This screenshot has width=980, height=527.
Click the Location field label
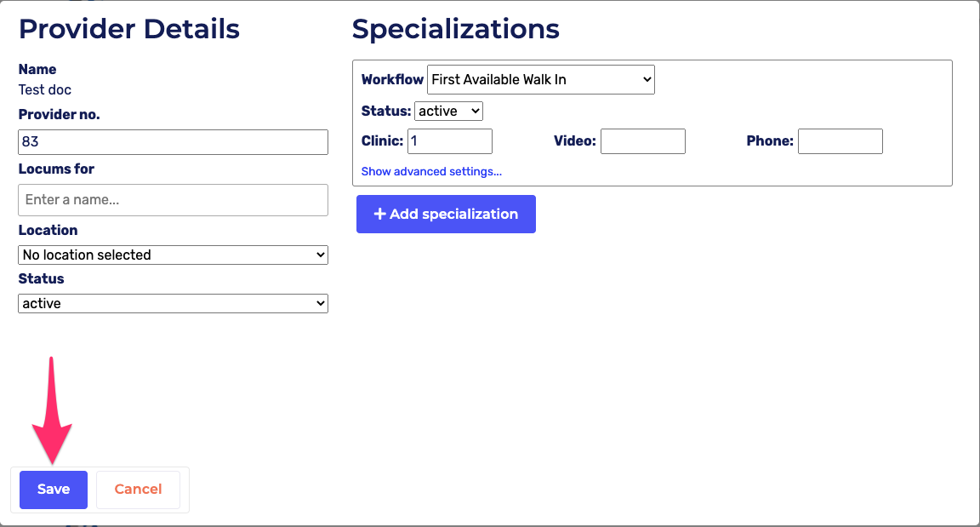[x=48, y=230]
